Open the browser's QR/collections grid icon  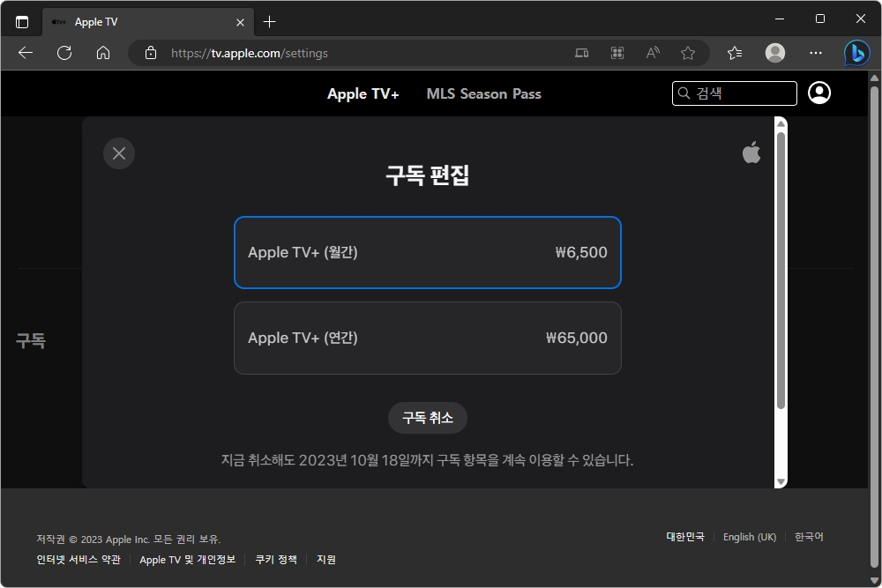(x=617, y=53)
